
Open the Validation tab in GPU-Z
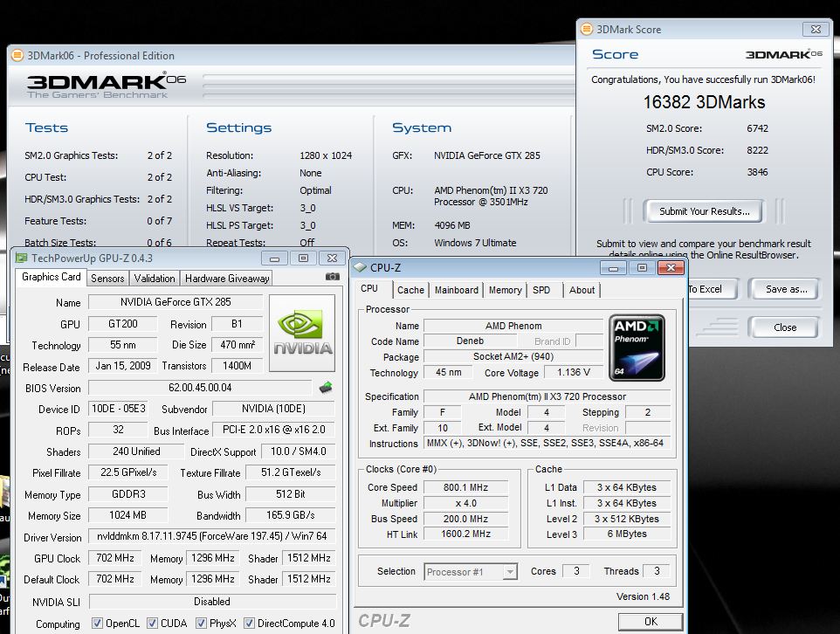[155, 279]
